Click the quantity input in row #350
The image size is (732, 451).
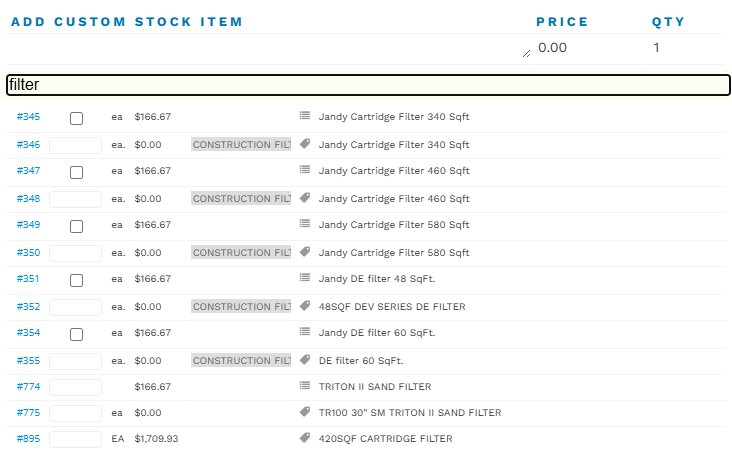[75, 253]
